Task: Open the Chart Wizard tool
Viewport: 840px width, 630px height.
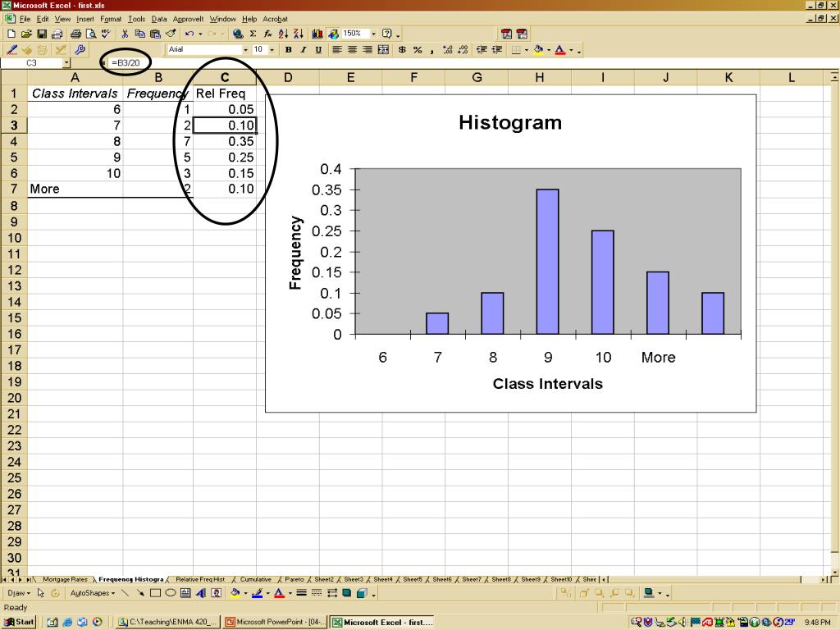Action: tap(317, 34)
